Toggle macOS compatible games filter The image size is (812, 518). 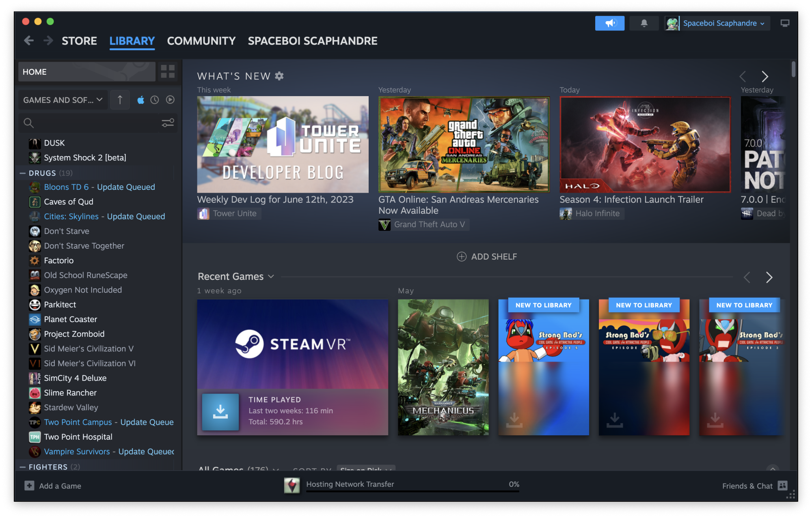click(140, 100)
